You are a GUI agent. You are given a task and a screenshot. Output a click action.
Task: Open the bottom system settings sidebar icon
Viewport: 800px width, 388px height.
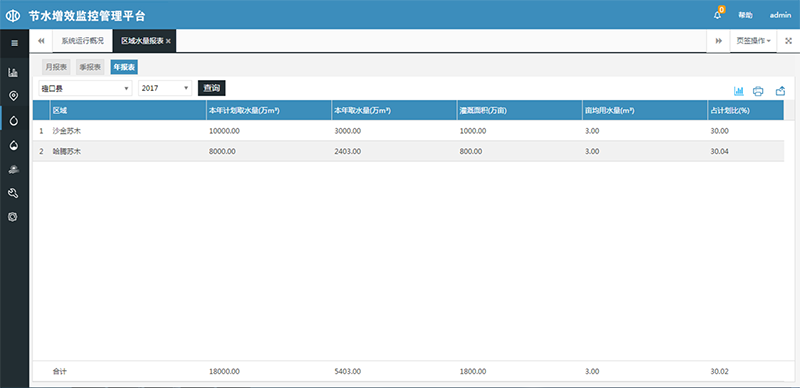[13, 217]
